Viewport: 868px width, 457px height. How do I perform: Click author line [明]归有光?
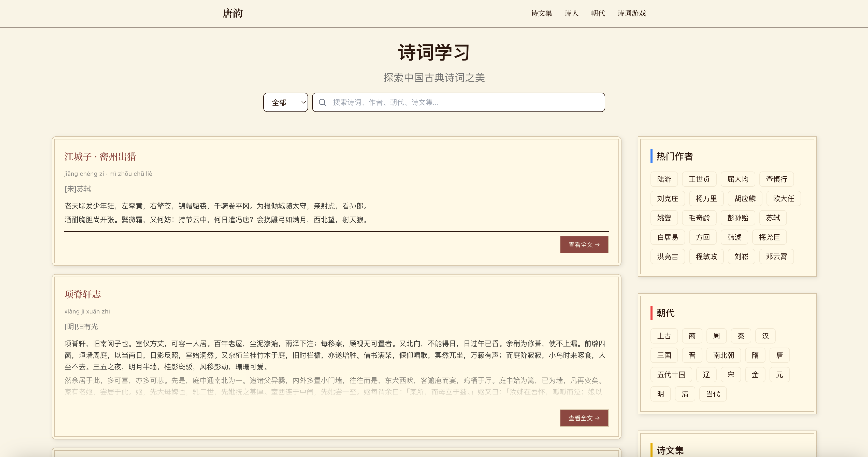(x=81, y=326)
